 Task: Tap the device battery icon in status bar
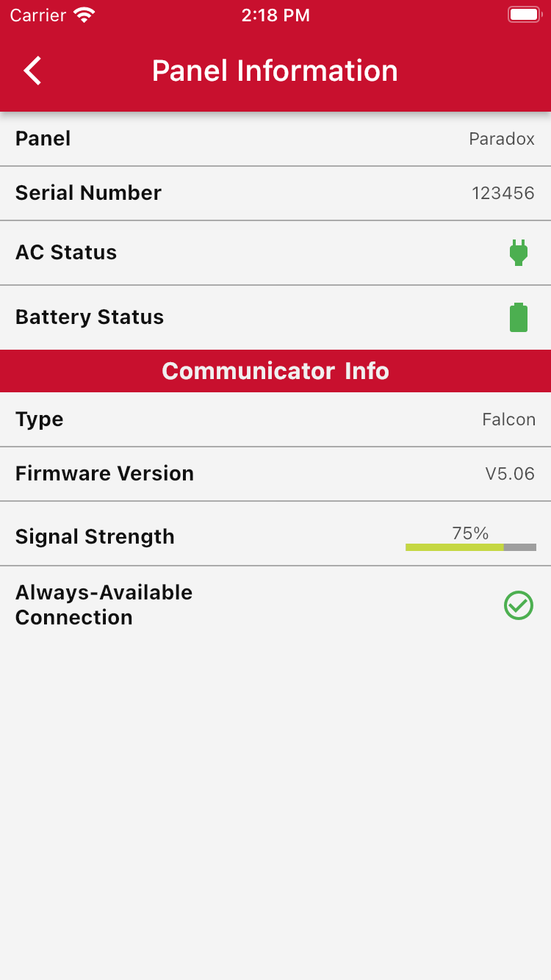click(524, 15)
